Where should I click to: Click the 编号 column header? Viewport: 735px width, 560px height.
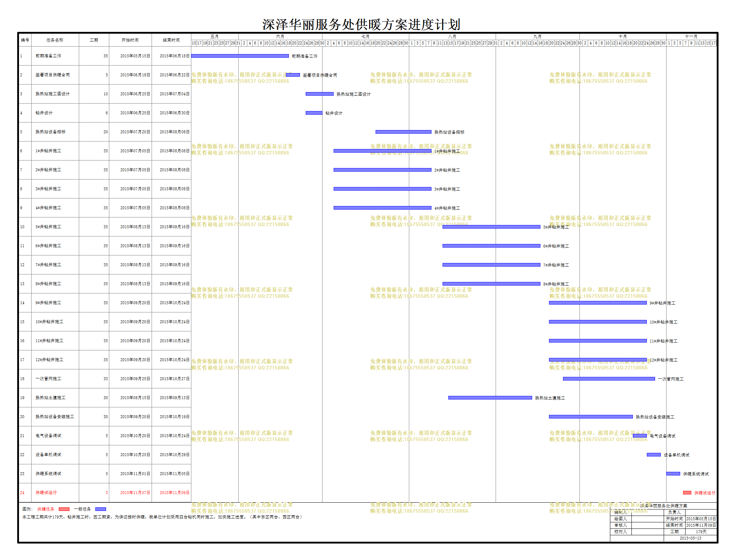tap(25, 40)
